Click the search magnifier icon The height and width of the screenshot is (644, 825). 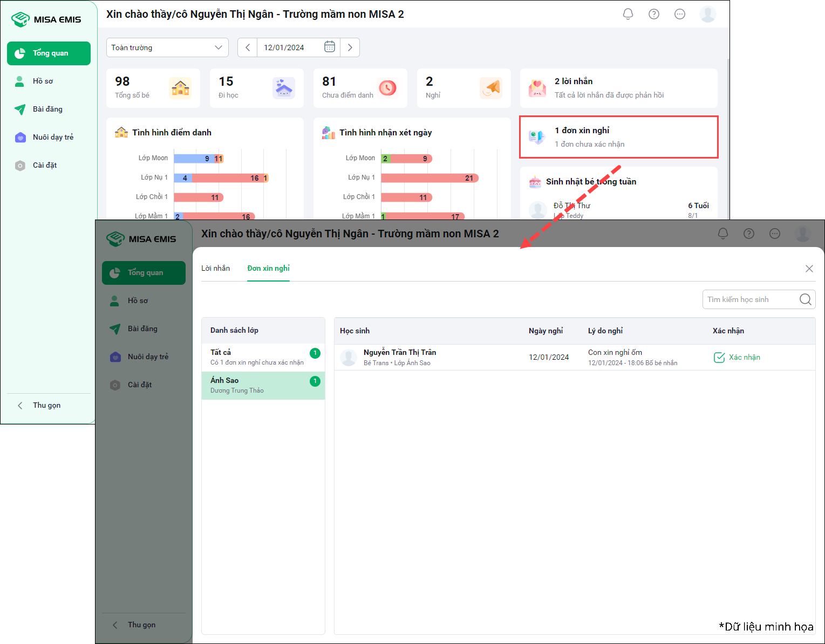click(x=805, y=299)
